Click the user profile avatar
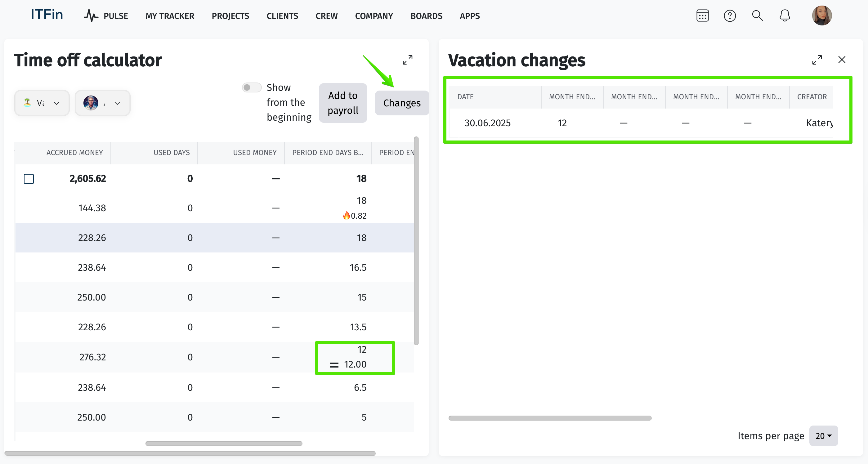 [821, 16]
